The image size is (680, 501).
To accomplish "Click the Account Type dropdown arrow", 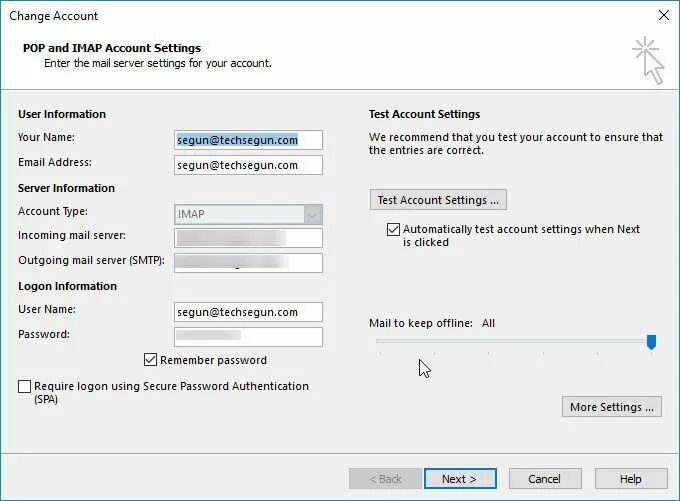I will point(313,214).
